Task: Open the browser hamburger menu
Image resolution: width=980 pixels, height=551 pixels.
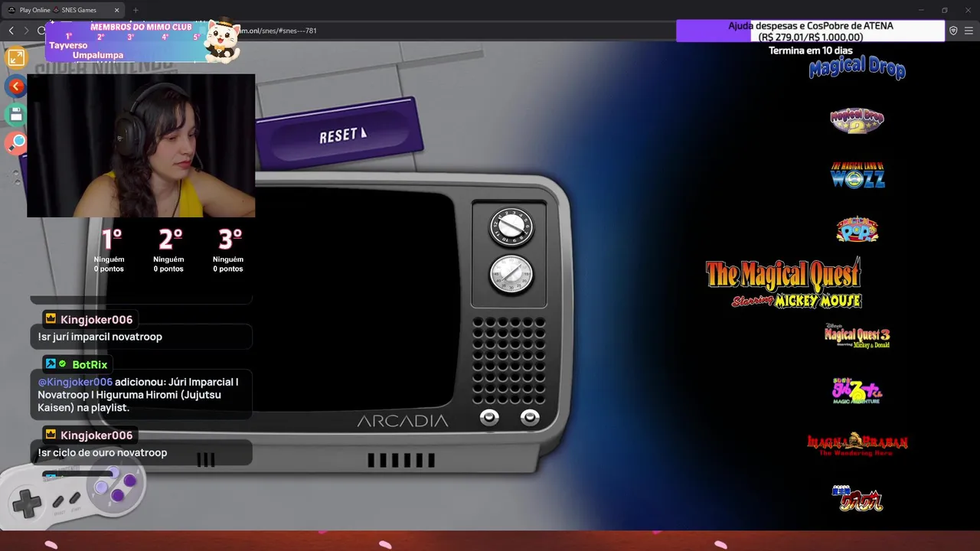Action: [x=969, y=31]
